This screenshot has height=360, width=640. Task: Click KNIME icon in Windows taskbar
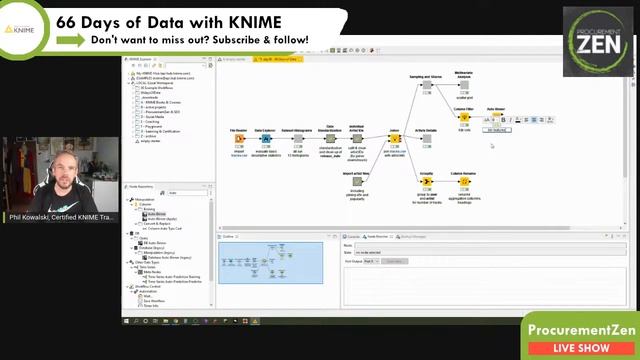click(x=255, y=321)
